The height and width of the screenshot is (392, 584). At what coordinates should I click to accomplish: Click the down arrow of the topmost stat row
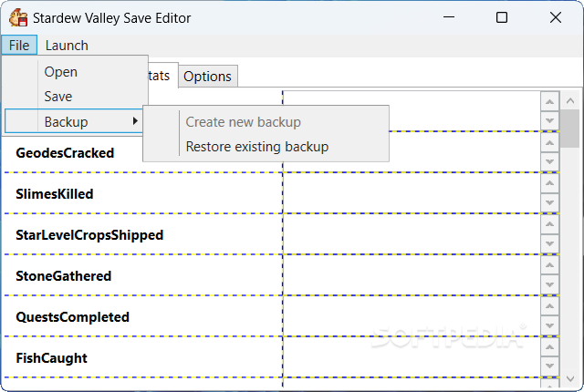549,121
